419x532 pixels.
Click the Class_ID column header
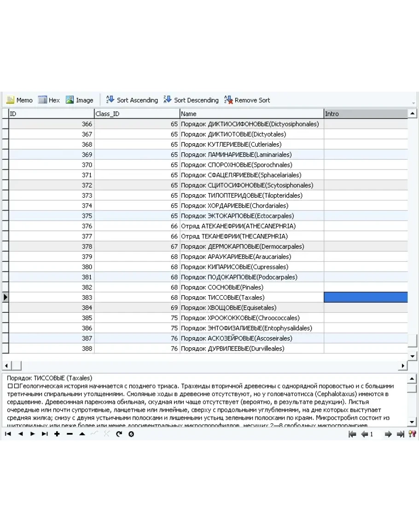pyautogui.click(x=137, y=114)
